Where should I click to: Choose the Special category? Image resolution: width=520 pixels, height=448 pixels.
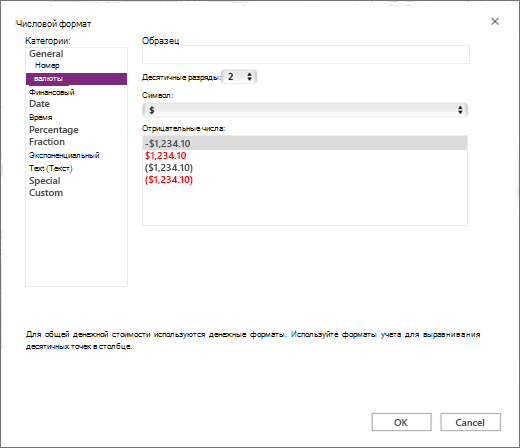click(x=44, y=181)
